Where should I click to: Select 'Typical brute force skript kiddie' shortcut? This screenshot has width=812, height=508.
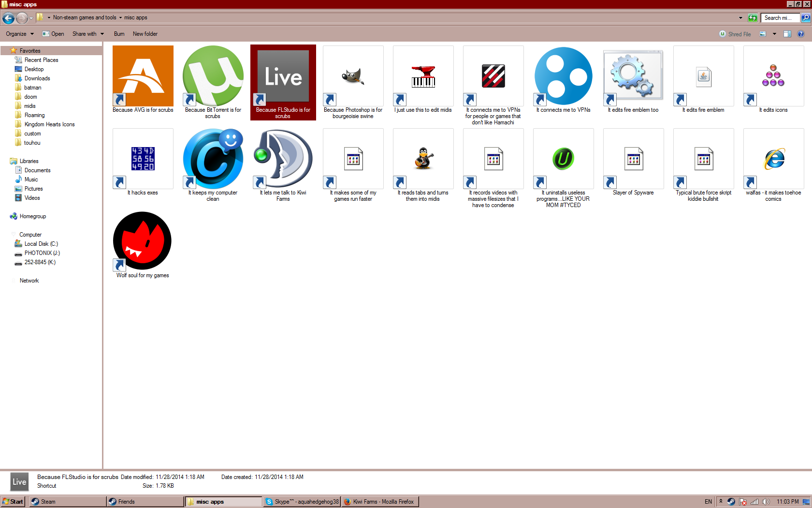(x=703, y=159)
